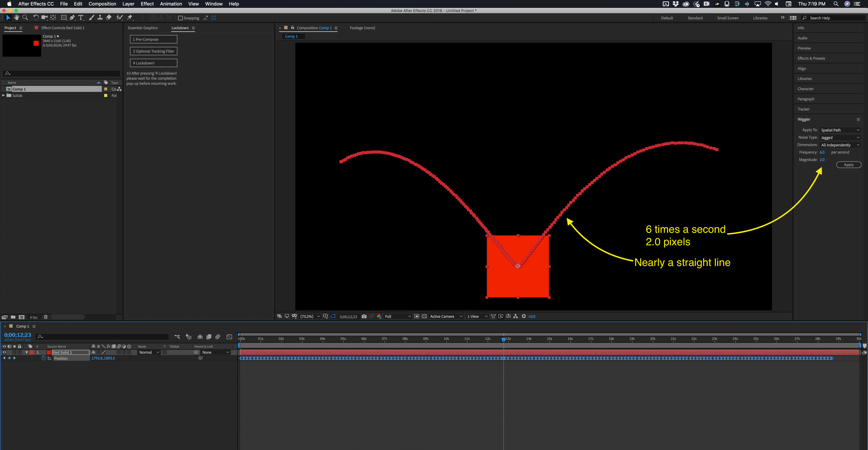This screenshot has width=868, height=450.
Task: Click the 9 Lockdown! button
Action: (x=153, y=63)
